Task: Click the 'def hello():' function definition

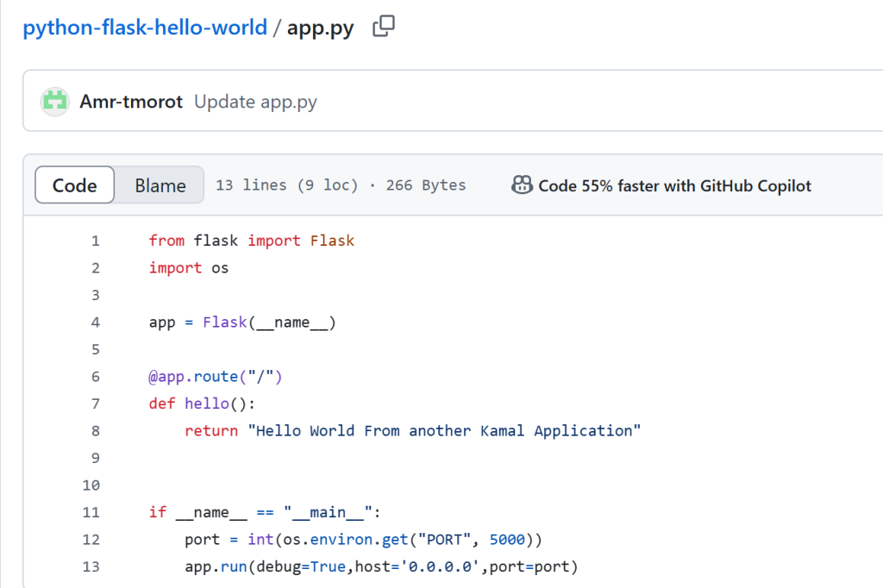Action: tap(202, 403)
